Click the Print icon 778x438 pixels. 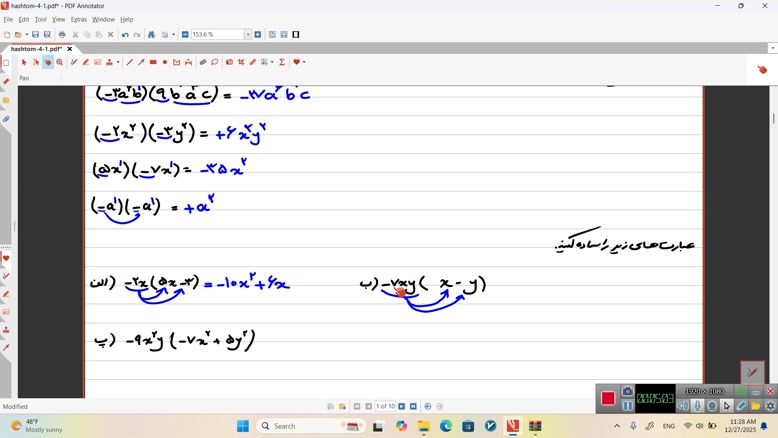[x=62, y=35]
